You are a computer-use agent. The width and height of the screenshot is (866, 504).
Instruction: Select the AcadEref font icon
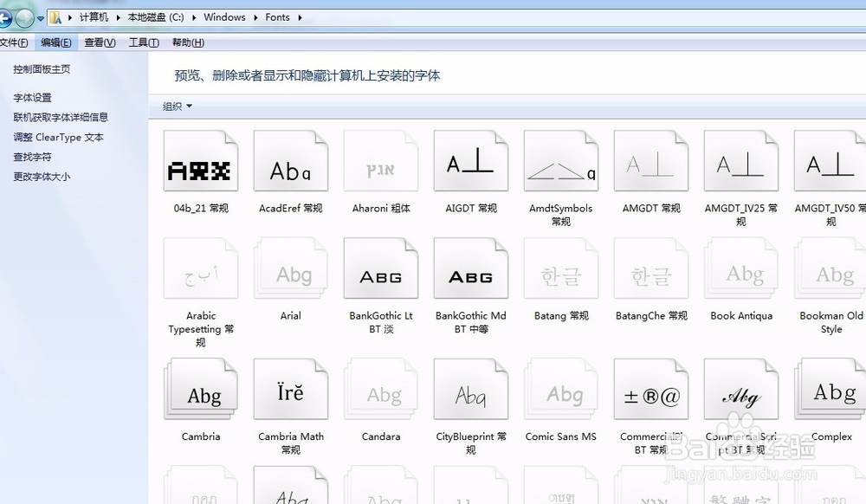(291, 161)
